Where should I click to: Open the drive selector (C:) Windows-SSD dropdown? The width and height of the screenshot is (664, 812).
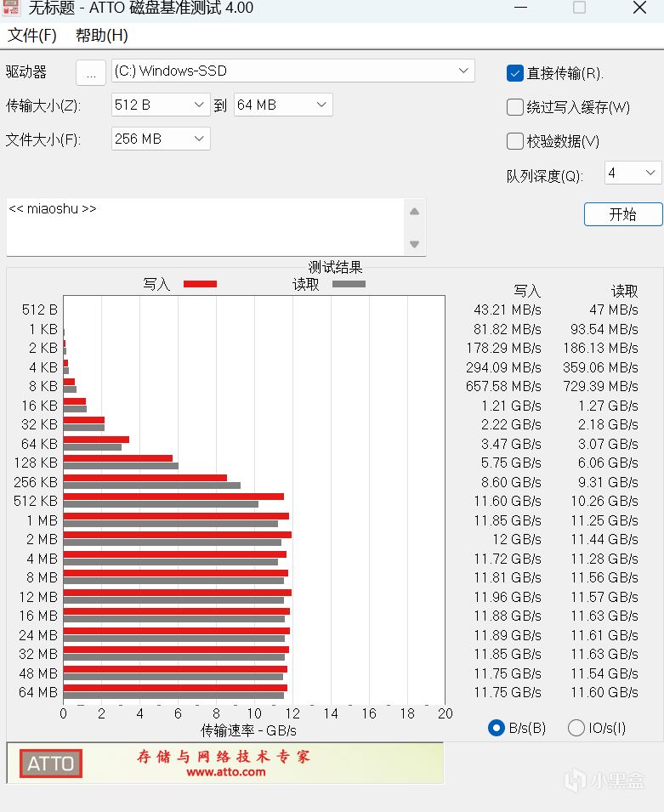[292, 71]
